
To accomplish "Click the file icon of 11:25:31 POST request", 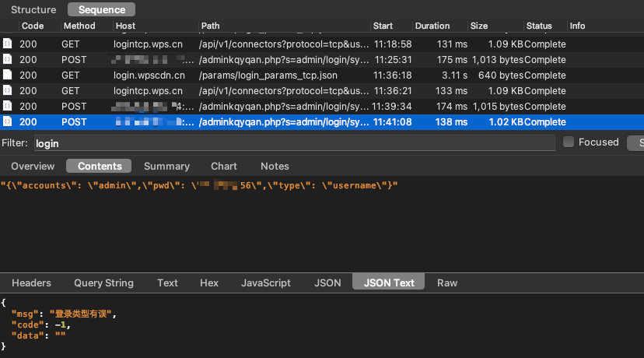I will tap(8, 59).
